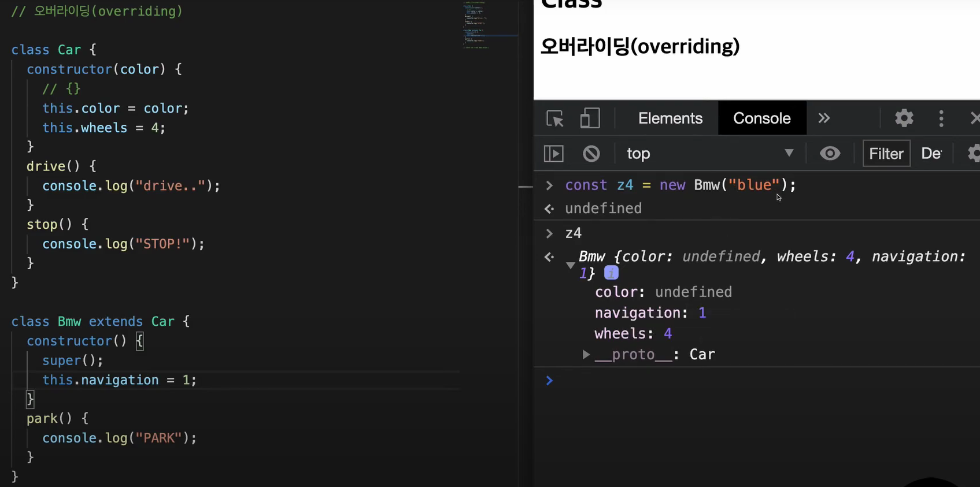Switch to the Console tab
The image size is (980, 487).
pos(761,118)
